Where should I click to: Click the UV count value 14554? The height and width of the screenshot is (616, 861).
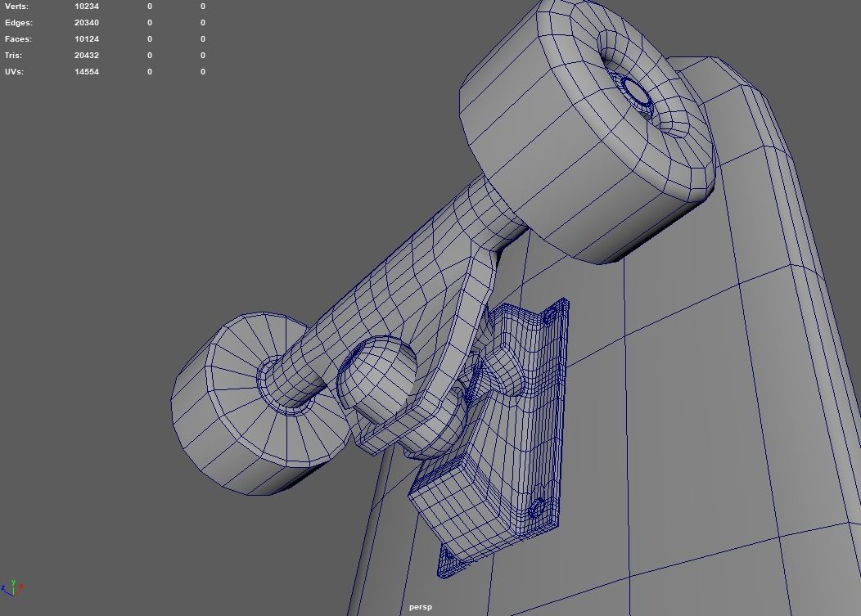(87, 72)
